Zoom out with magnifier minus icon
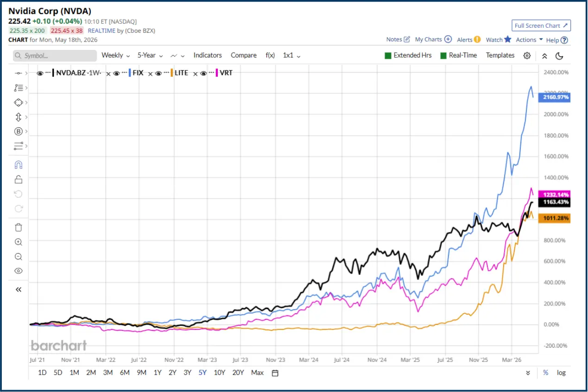This screenshot has width=588, height=392. tap(19, 256)
